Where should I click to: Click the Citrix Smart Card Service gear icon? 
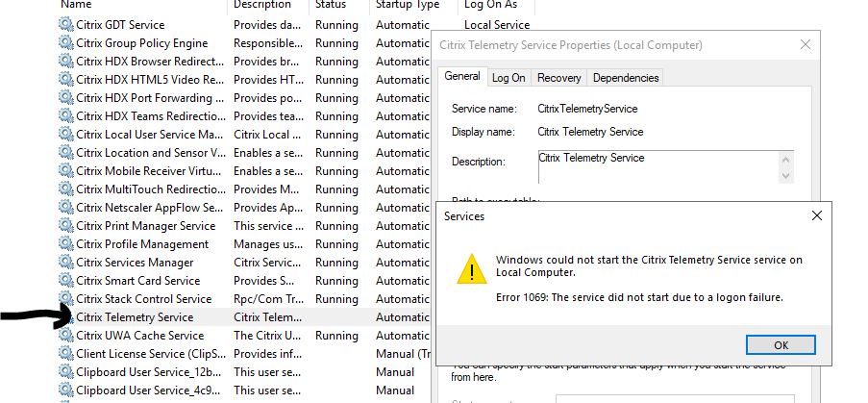66,281
